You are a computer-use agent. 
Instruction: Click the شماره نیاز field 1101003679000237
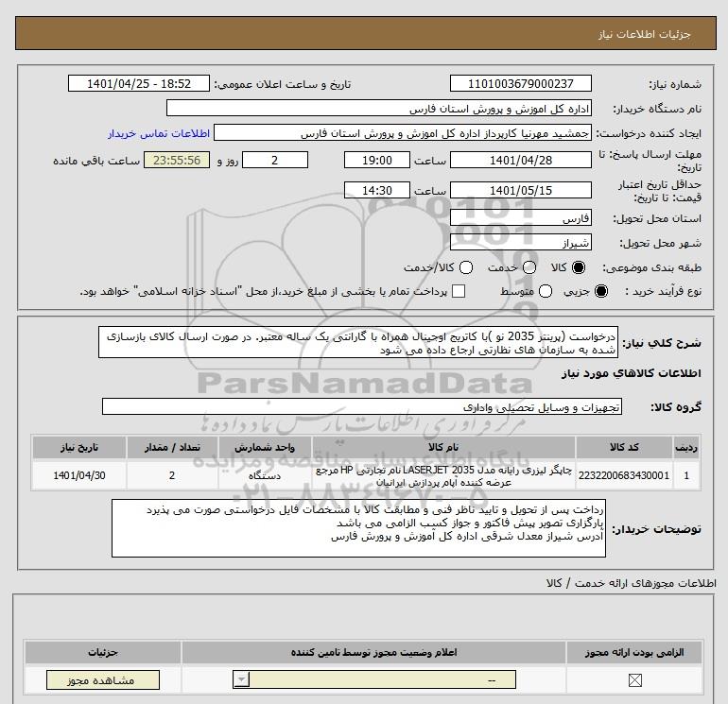tap(520, 83)
